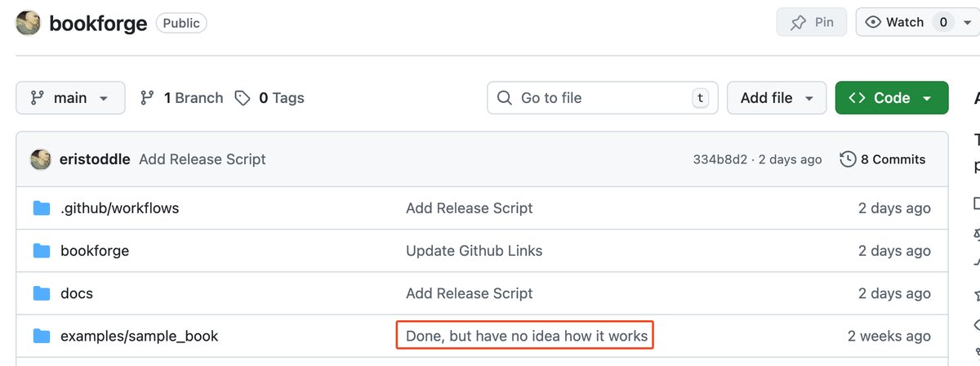Focus the Go to file search field
Image resolution: width=980 pixels, height=366 pixels.
[603, 98]
